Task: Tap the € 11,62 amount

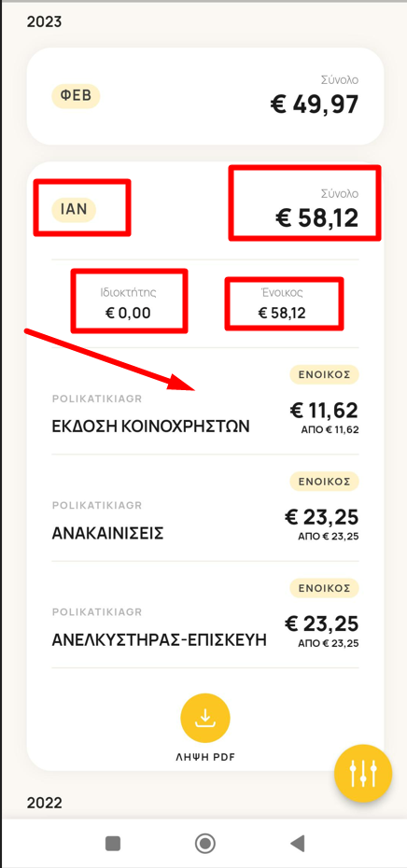Action: [x=324, y=410]
